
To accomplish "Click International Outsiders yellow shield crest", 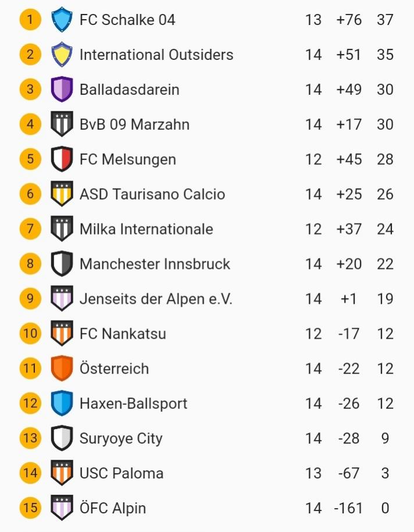I will point(62,55).
